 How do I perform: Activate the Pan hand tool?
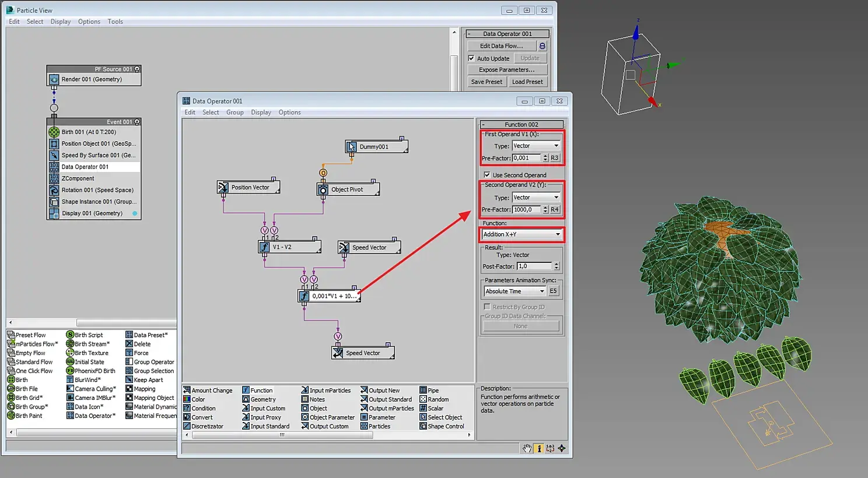click(x=527, y=448)
